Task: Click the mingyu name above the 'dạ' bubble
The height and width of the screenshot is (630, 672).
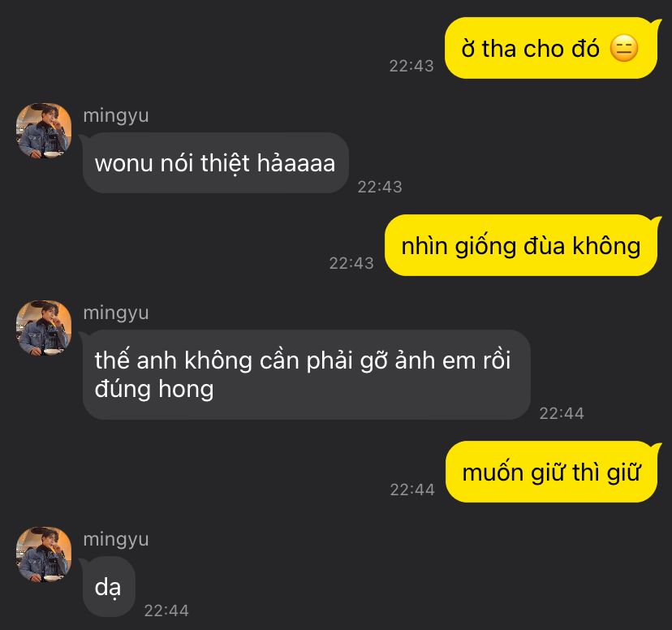Action: [x=116, y=539]
